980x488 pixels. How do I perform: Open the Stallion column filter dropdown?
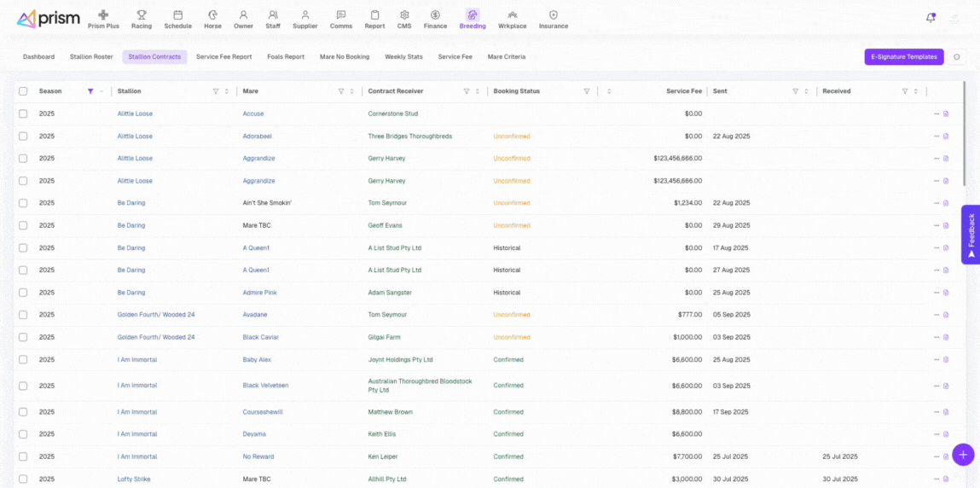(215, 91)
